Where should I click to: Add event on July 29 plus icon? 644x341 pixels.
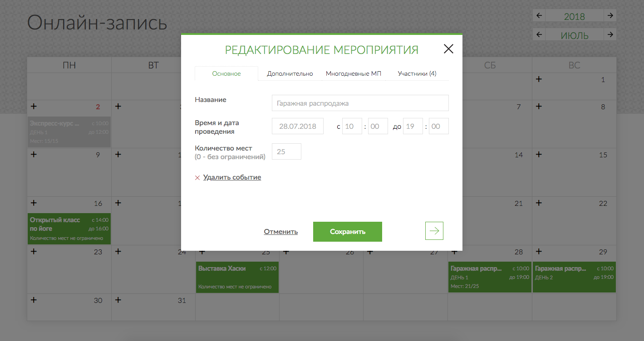tap(539, 251)
